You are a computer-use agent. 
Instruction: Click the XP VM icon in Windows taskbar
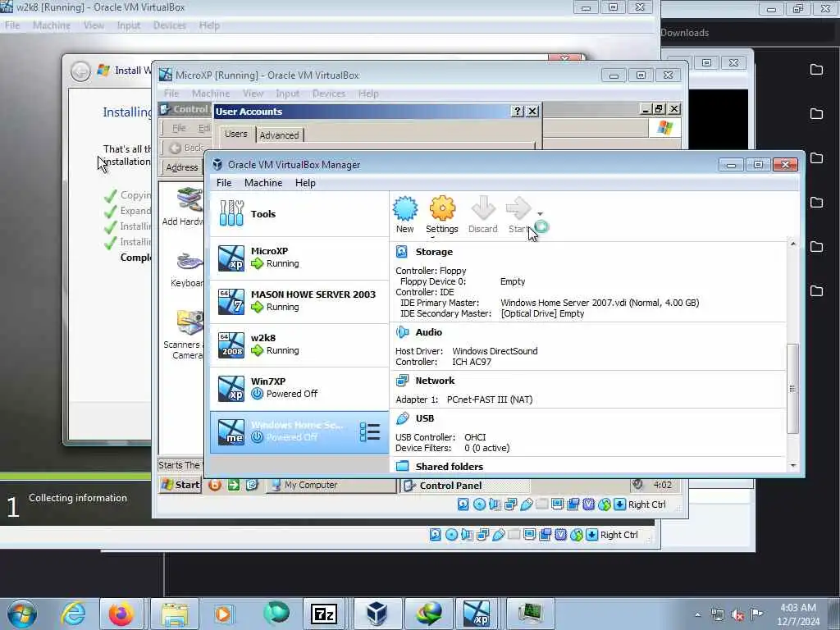(x=477, y=614)
